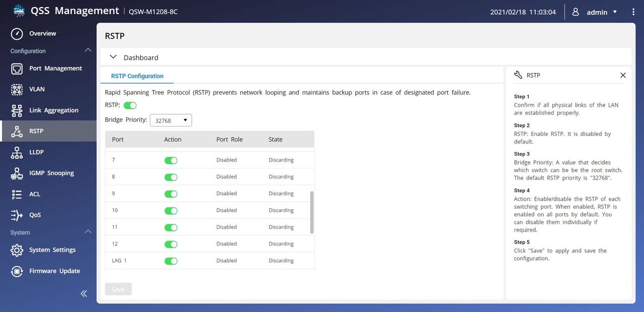Viewport: 644px width, 312px height.
Task: Close the RSTP help panel
Action: [x=623, y=75]
